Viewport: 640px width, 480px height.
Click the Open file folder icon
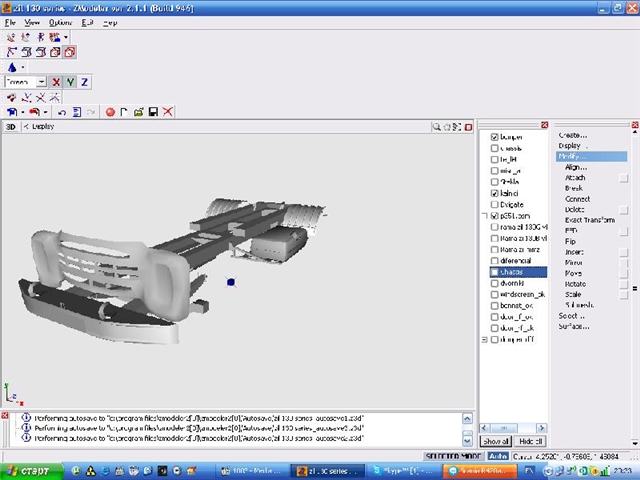[x=139, y=112]
